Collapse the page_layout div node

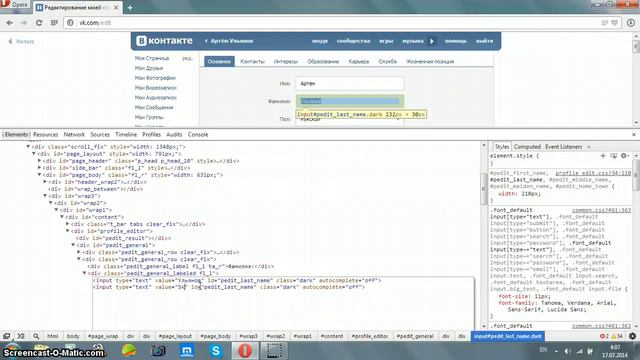click(x=34, y=153)
